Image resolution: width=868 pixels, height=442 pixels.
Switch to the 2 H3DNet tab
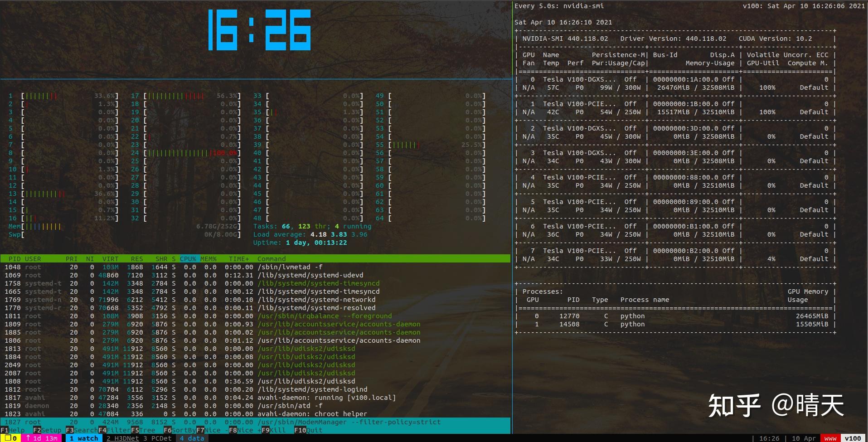[x=123, y=438]
